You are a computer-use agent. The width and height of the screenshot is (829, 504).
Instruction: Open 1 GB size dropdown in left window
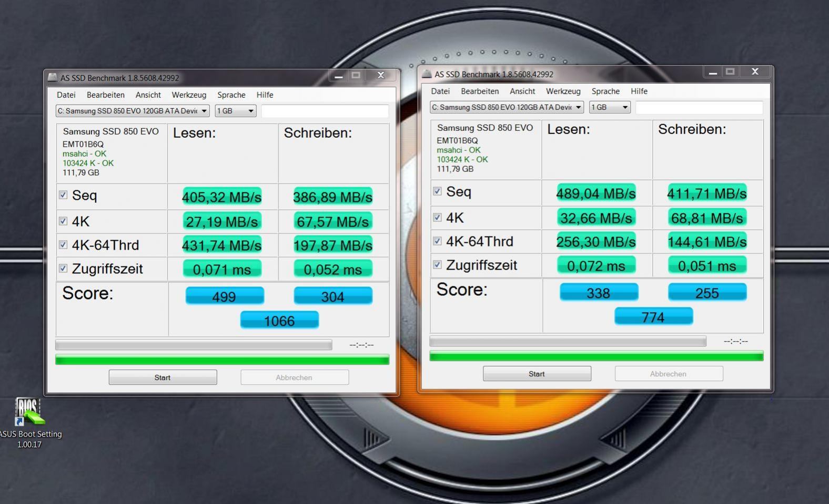pos(235,111)
